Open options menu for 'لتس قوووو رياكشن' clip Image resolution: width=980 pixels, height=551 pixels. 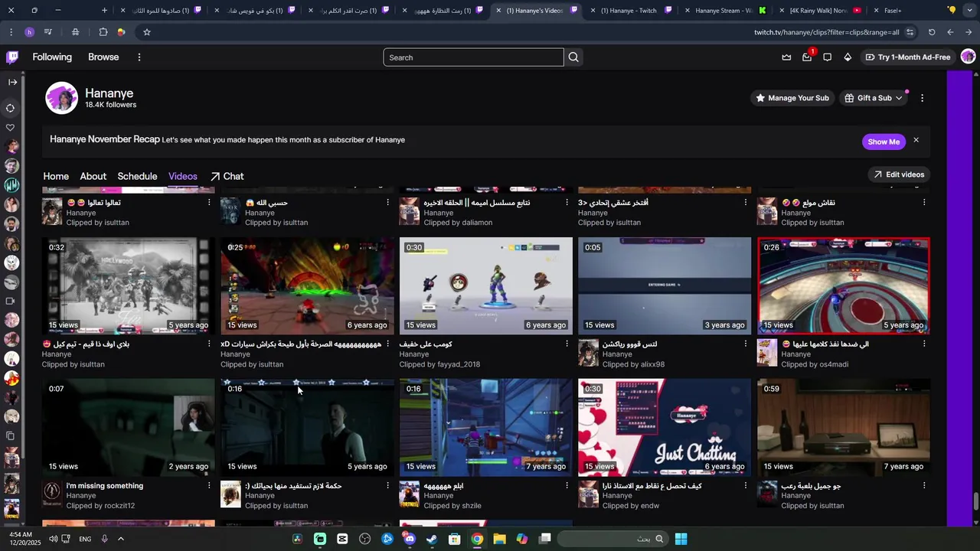coord(745,344)
